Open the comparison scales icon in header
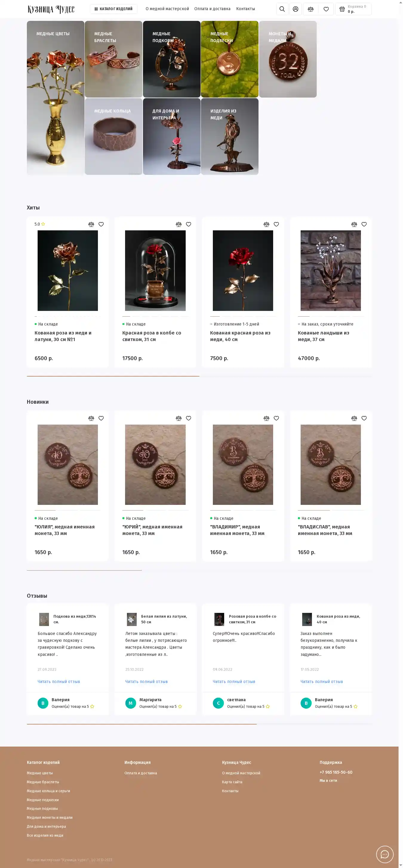 pos(310,9)
